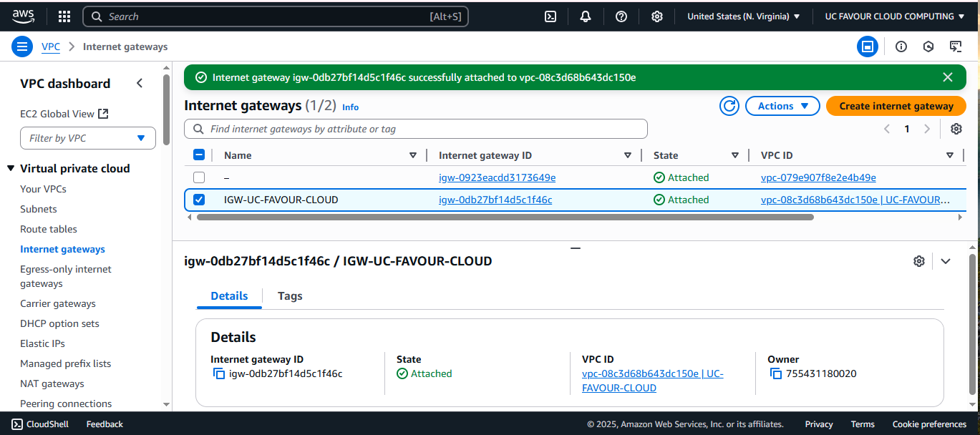The height and width of the screenshot is (435, 980).
Task: Open Peering connections in sidebar
Action: pyautogui.click(x=66, y=404)
